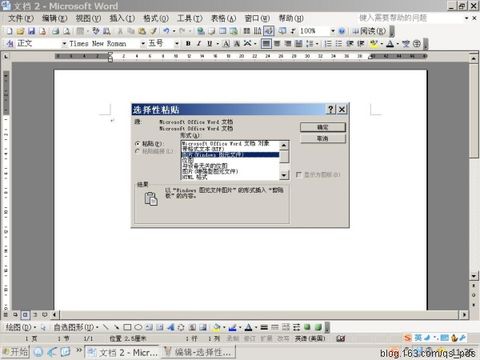Click the Print icon in toolbar
480x360 pixels.
pos(55,31)
